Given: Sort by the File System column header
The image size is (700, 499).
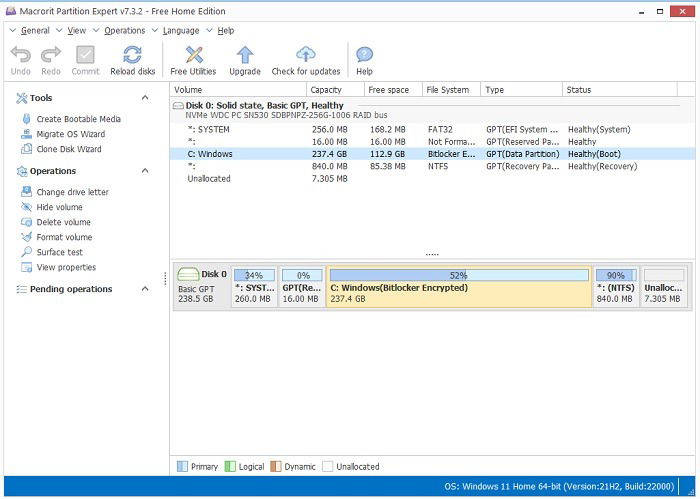Looking at the screenshot, I should [x=451, y=90].
